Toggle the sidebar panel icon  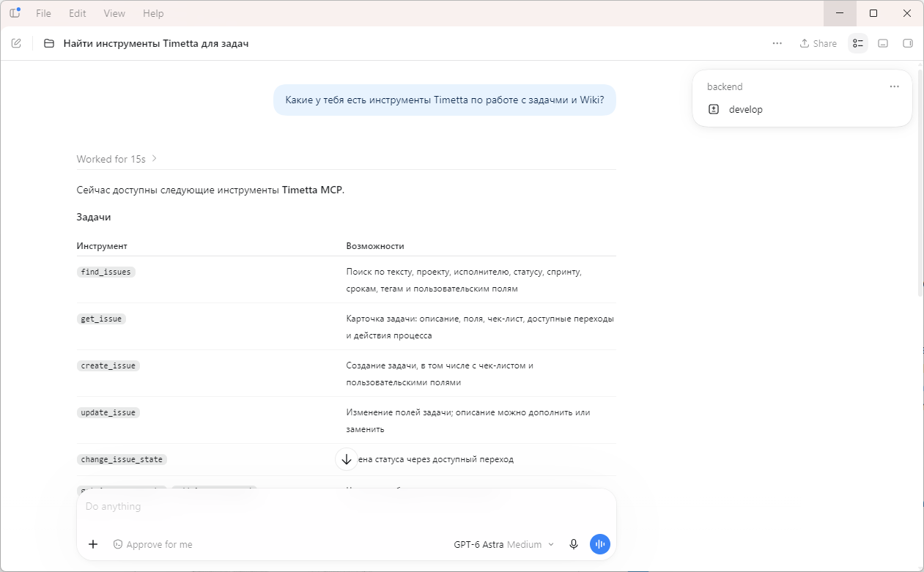tap(15, 13)
